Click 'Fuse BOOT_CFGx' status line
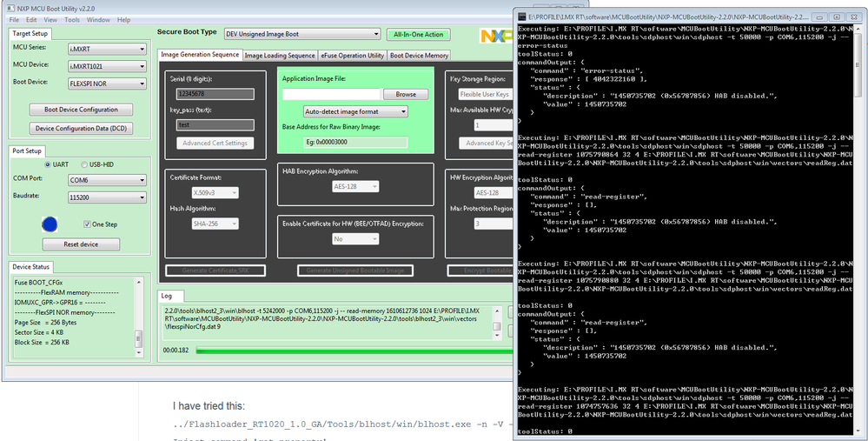868x441 pixels. pyautogui.click(x=38, y=282)
